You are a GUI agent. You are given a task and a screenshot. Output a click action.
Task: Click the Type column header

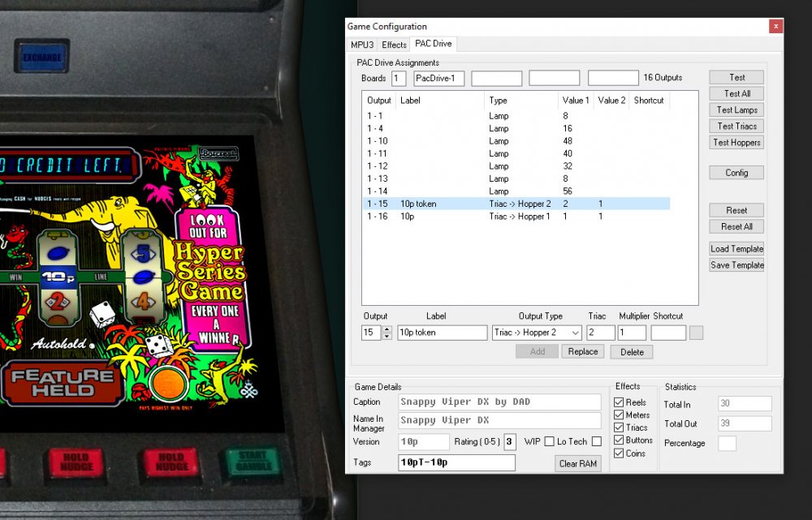pyautogui.click(x=521, y=101)
